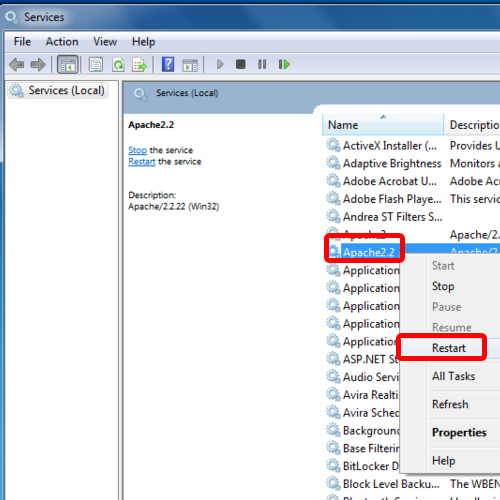Toggle the Show/Hide Action Pane icon
500x500 pixels.
(190, 65)
